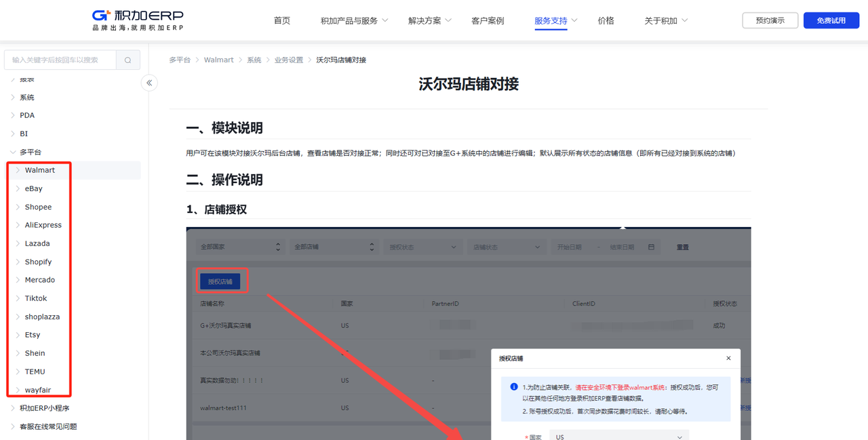Click the 授权店铺 button in the screenshot

coord(220,281)
